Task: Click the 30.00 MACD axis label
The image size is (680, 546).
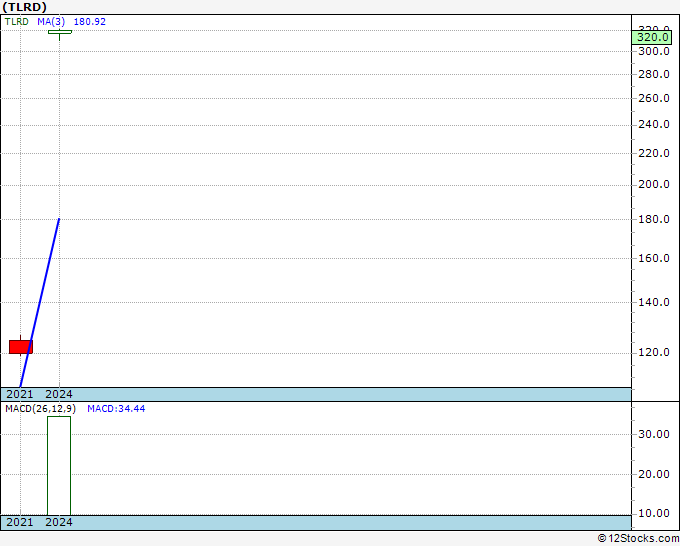Action: tap(653, 434)
